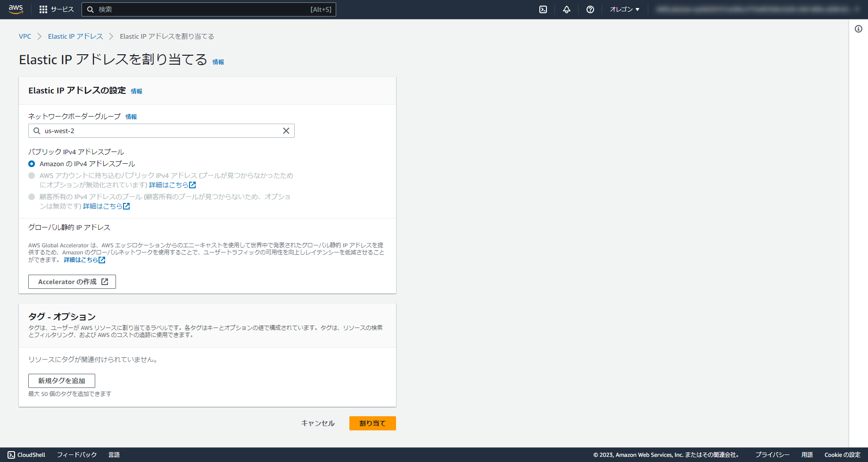Expand the account menu at top right

pyautogui.click(x=754, y=9)
